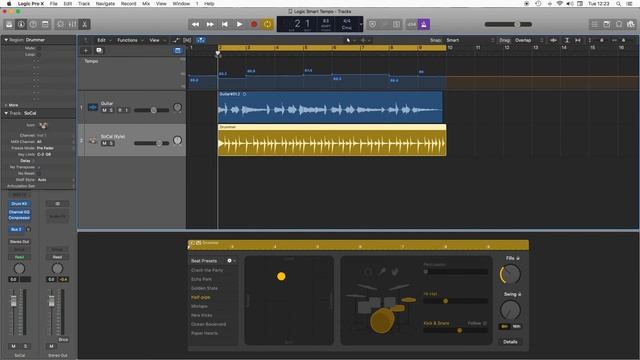
Task: Click the horizontal auto zoom button
Action: [x=578, y=40]
